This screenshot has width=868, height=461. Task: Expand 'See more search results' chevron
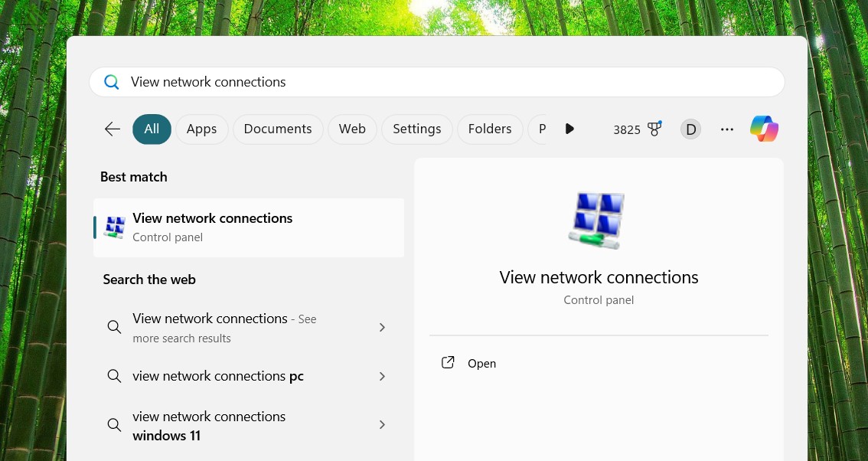382,328
